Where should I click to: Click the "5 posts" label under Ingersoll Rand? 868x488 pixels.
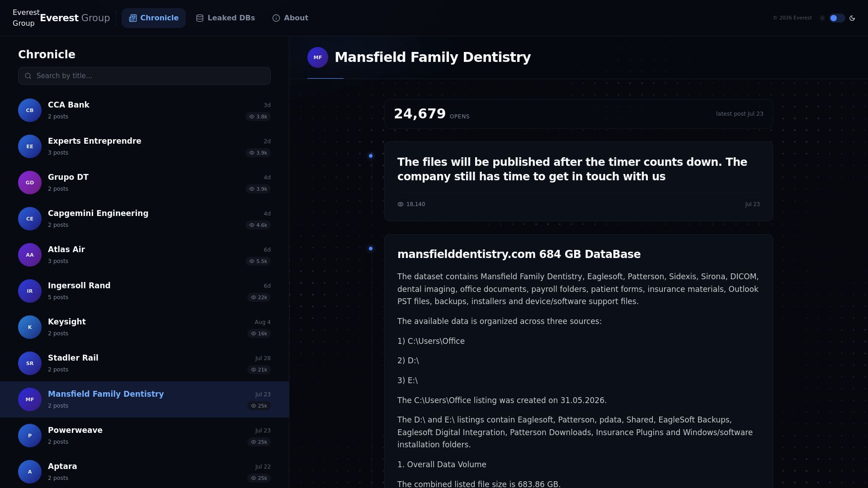click(58, 297)
